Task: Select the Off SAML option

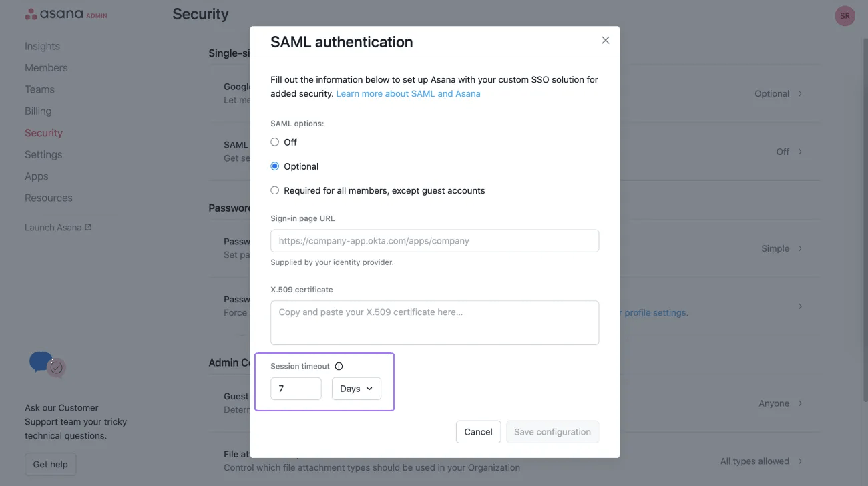Action: click(x=274, y=142)
